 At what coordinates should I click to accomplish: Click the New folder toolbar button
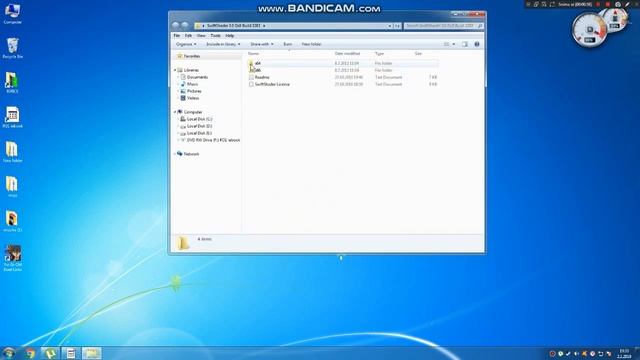point(311,44)
